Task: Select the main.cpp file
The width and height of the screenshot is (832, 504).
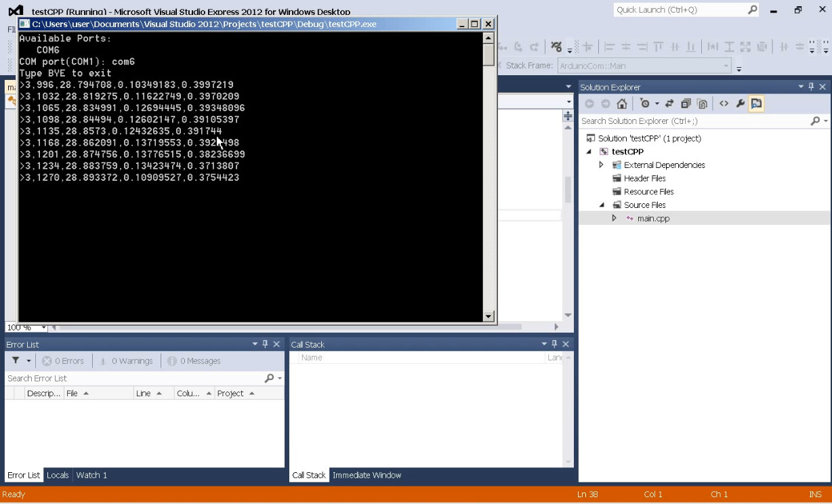Action: click(647, 218)
